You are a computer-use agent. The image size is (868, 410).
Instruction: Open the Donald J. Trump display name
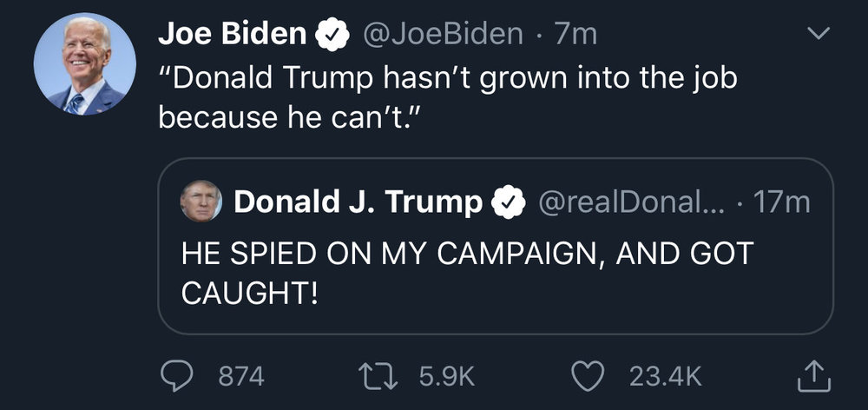[x=357, y=203]
